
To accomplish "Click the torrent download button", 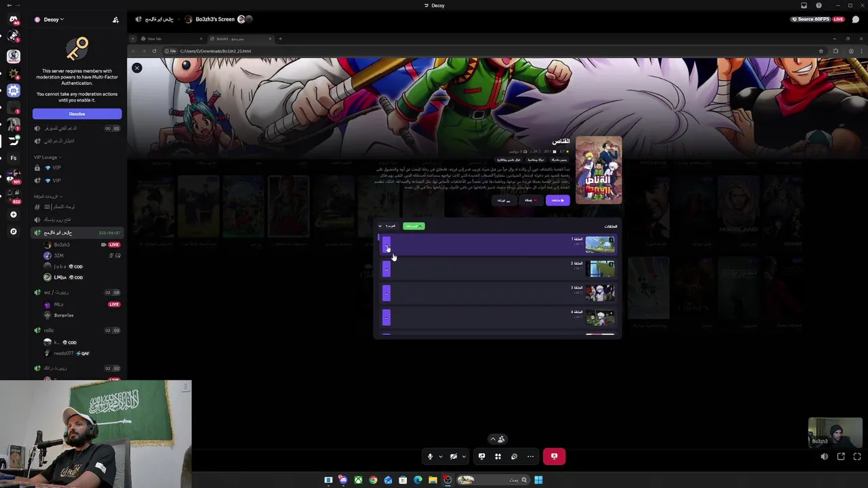I will point(503,201).
